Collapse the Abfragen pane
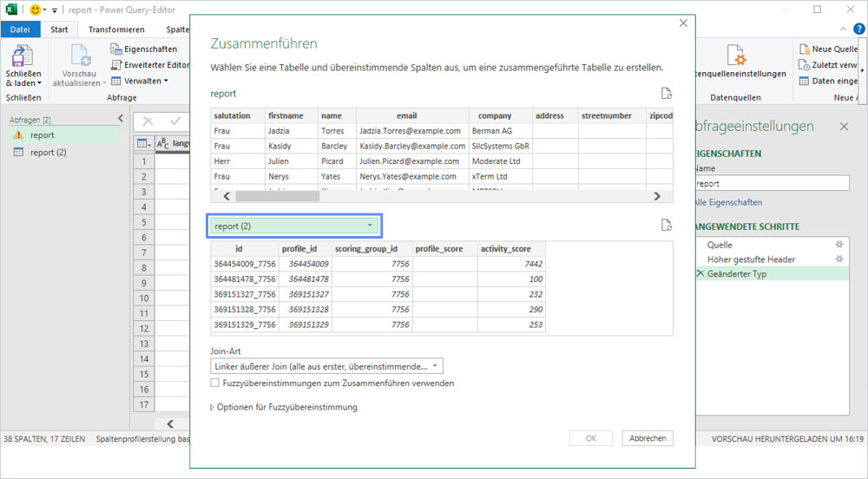This screenshot has height=479, width=868. click(121, 118)
